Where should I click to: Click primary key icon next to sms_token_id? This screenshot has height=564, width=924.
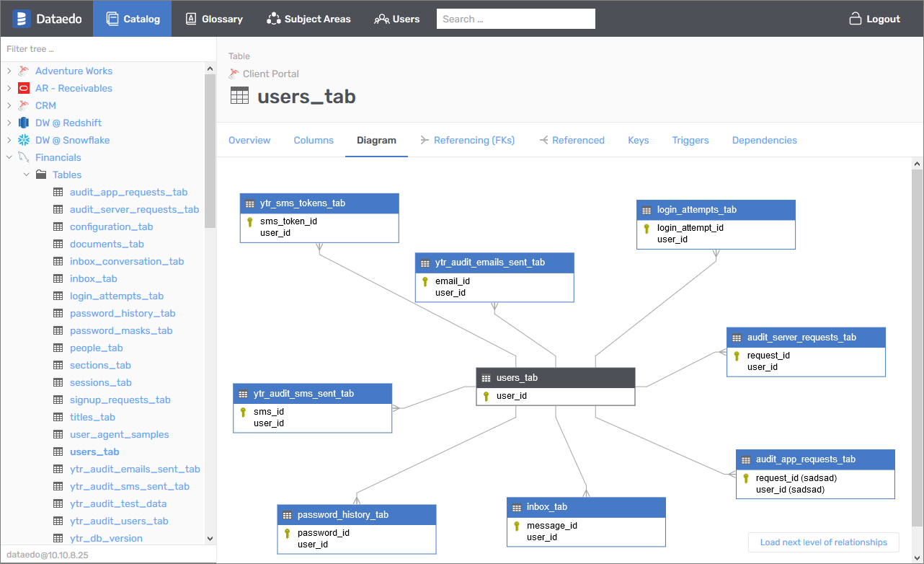pyautogui.click(x=250, y=221)
